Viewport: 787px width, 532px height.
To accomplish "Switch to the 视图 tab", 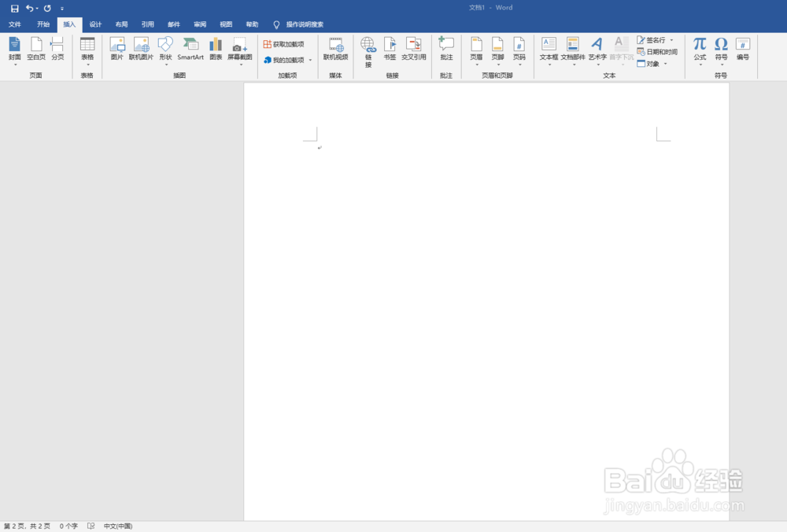I will click(x=226, y=24).
